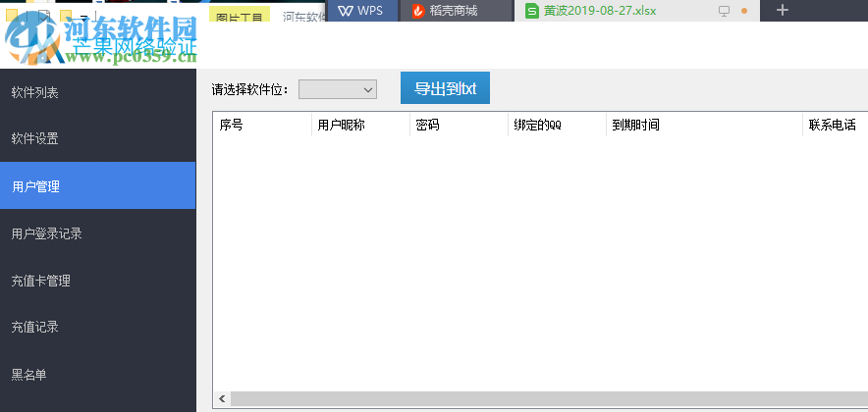Image resolution: width=868 pixels, height=412 pixels.
Task: Click the 导出到txt button
Action: tap(445, 88)
